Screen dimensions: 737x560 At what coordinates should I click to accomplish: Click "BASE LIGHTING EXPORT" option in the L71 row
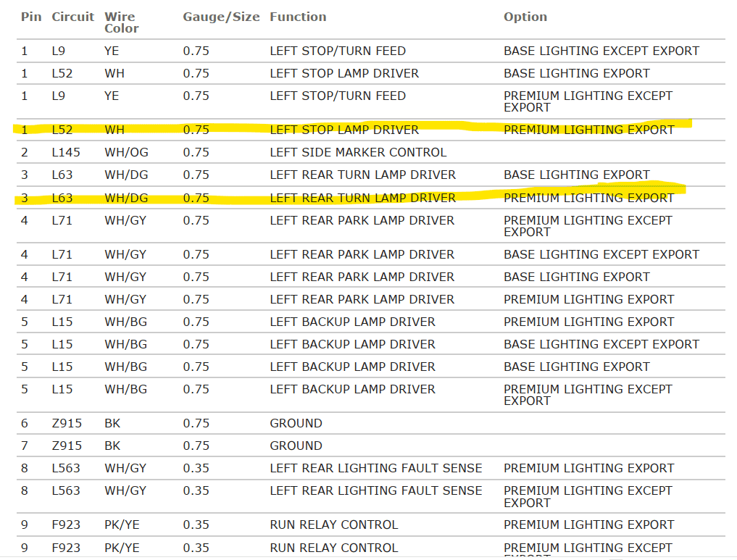[577, 277]
